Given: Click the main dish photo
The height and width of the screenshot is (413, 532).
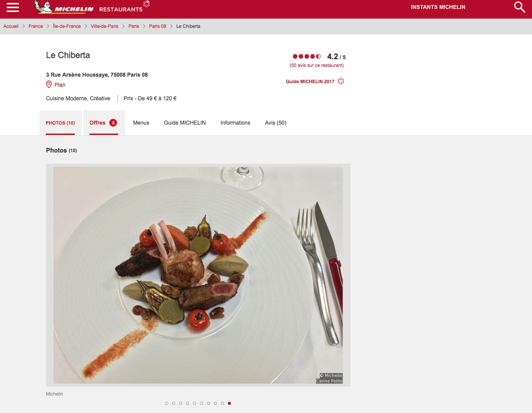Looking at the screenshot, I should click(198, 275).
